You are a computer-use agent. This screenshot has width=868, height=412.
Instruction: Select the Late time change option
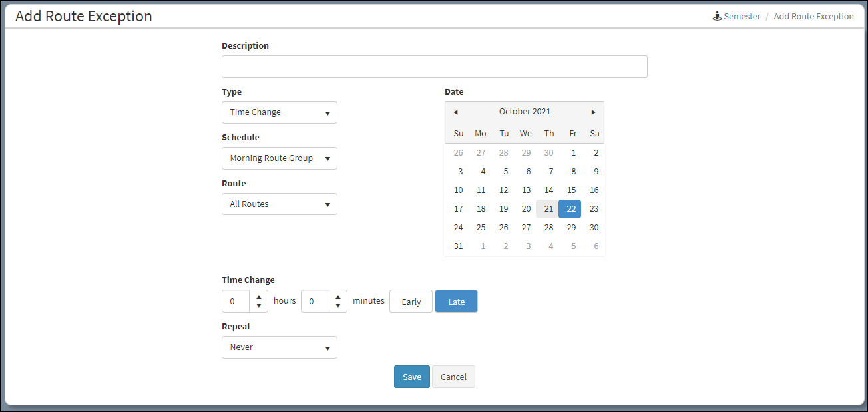[456, 302]
